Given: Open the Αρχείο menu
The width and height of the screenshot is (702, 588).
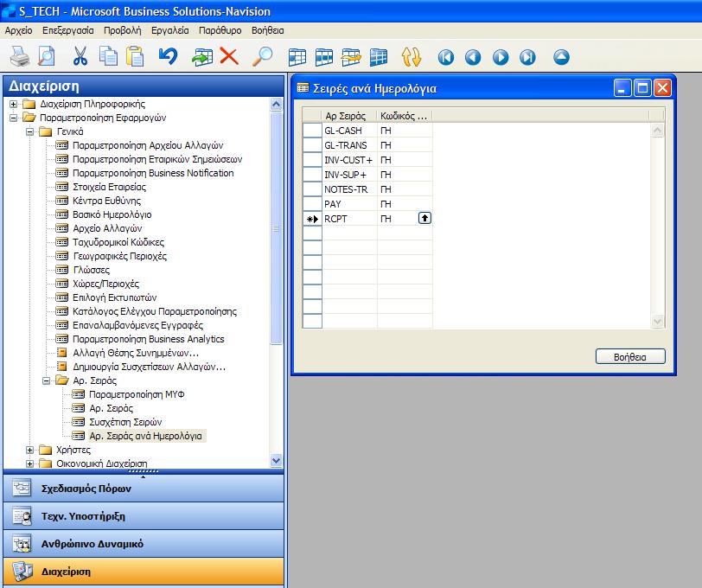Looking at the screenshot, I should coord(18,30).
